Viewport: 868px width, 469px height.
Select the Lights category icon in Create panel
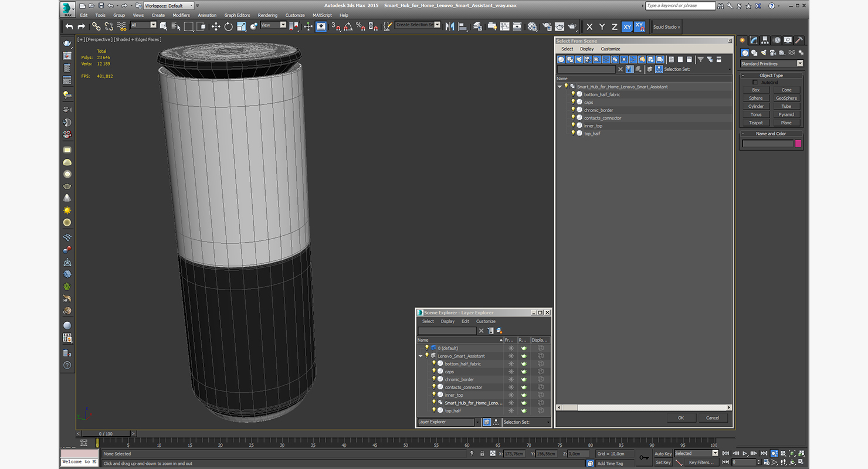tap(764, 53)
